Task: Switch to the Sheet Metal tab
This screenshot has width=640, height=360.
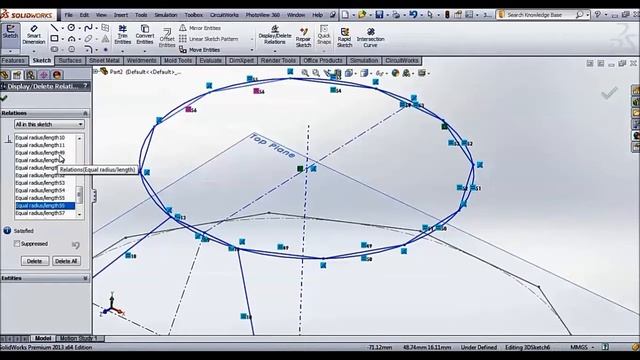Action: (104, 60)
